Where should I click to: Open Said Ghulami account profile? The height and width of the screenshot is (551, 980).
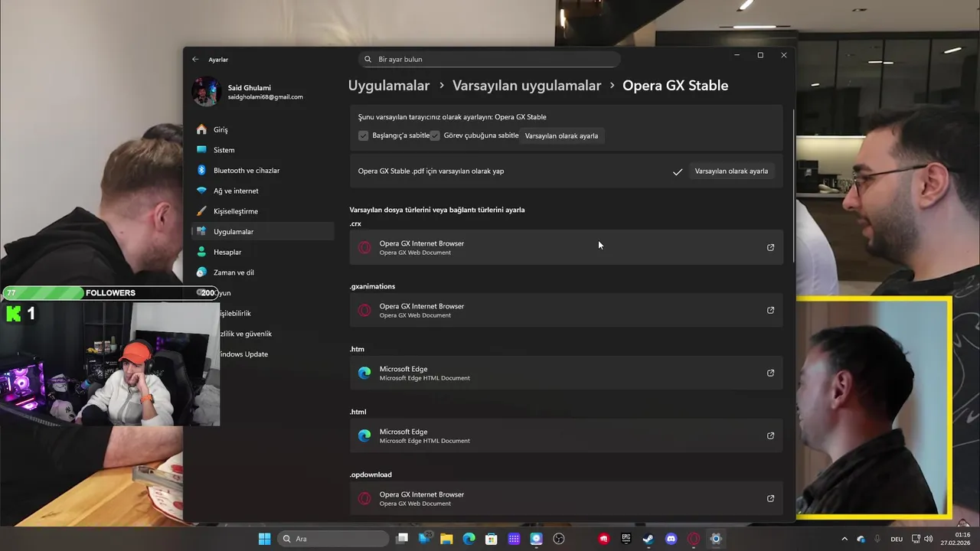point(248,92)
